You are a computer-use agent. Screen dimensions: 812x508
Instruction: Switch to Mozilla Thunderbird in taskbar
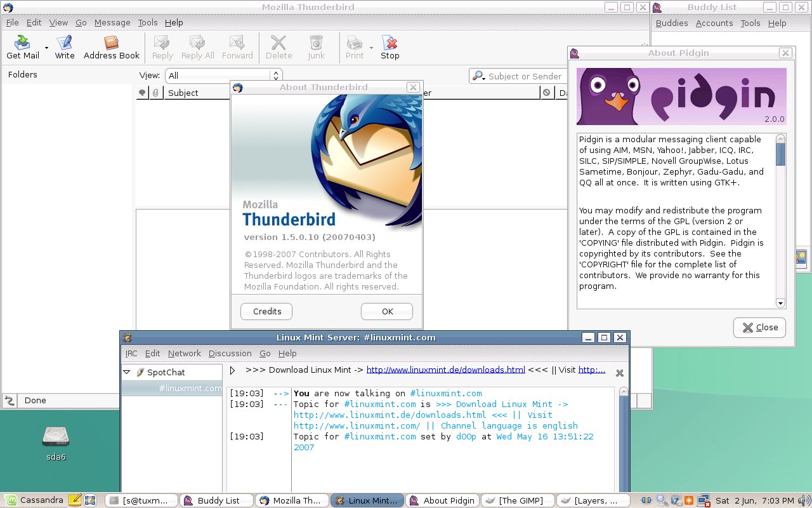(292, 500)
